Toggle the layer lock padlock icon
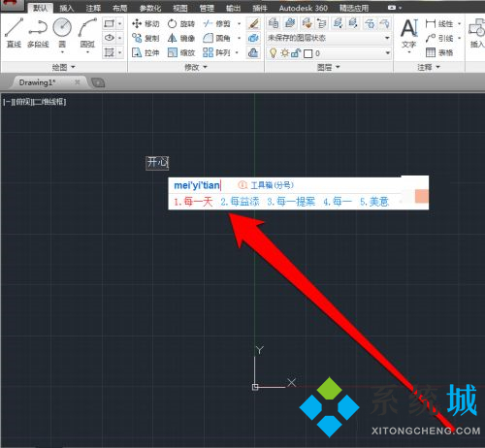Viewport: 485px width, 448px height. point(296,53)
